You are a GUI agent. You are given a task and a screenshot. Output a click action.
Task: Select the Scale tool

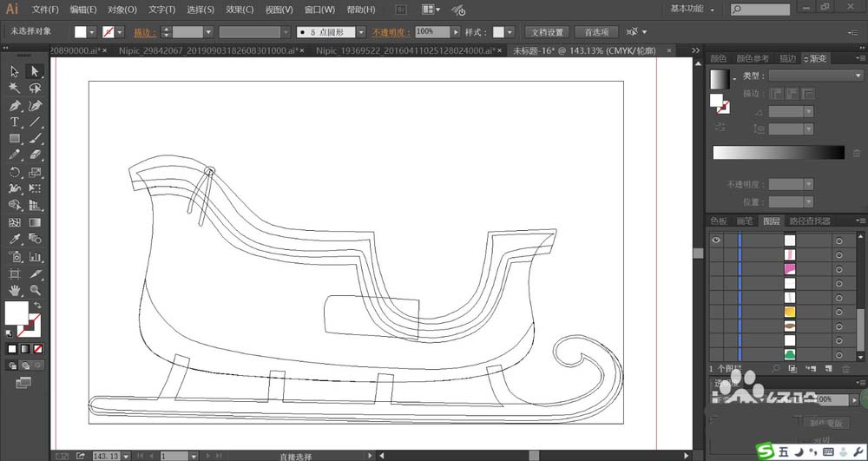35,172
